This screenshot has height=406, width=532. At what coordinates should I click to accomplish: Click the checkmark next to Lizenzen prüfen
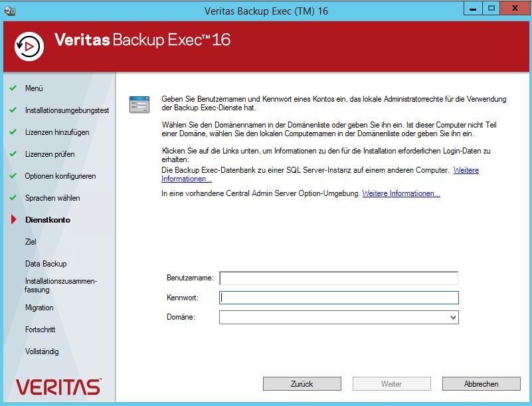pos(13,153)
